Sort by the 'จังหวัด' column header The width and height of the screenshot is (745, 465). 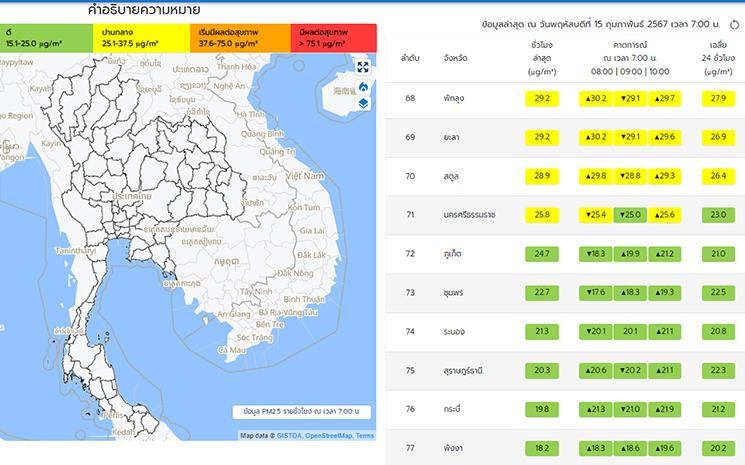455,58
